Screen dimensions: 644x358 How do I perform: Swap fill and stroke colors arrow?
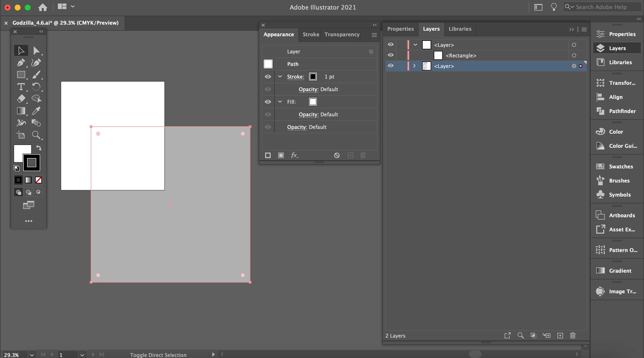pyautogui.click(x=39, y=148)
